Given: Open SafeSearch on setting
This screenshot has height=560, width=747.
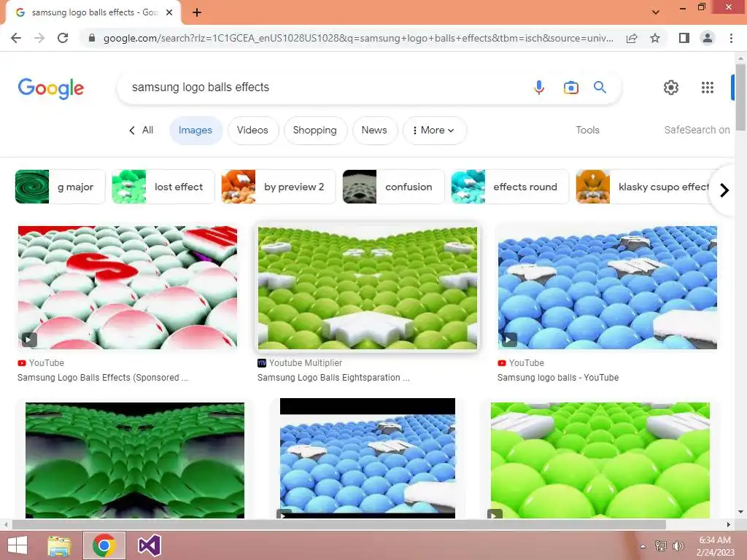Looking at the screenshot, I should pos(697,130).
